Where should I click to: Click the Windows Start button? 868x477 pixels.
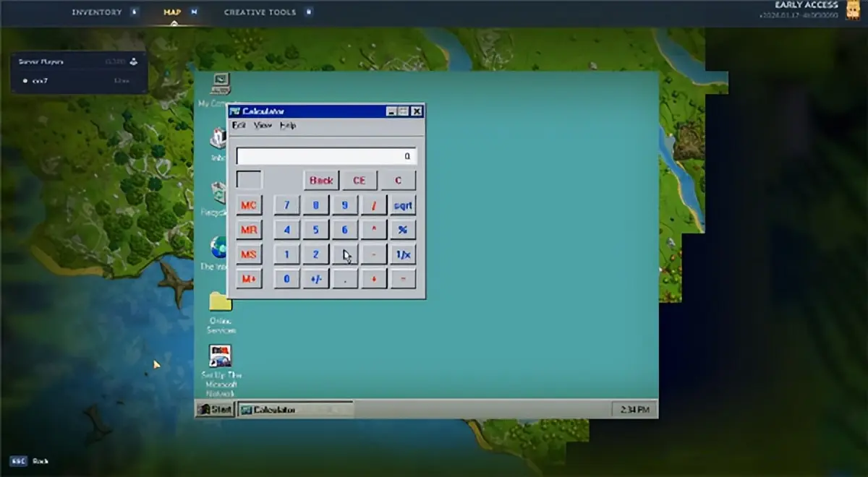(216, 410)
